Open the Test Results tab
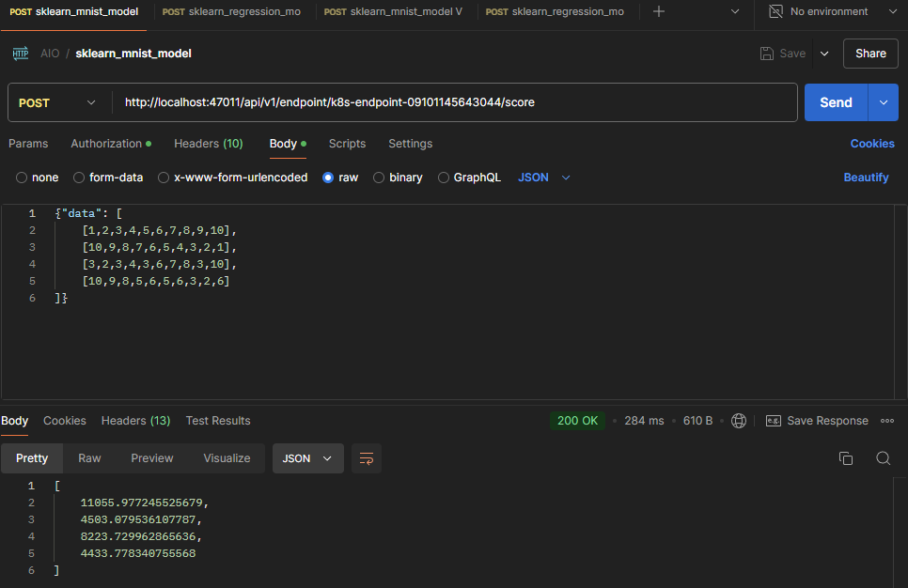Screen dimensions: 908x588 [x=218, y=421]
